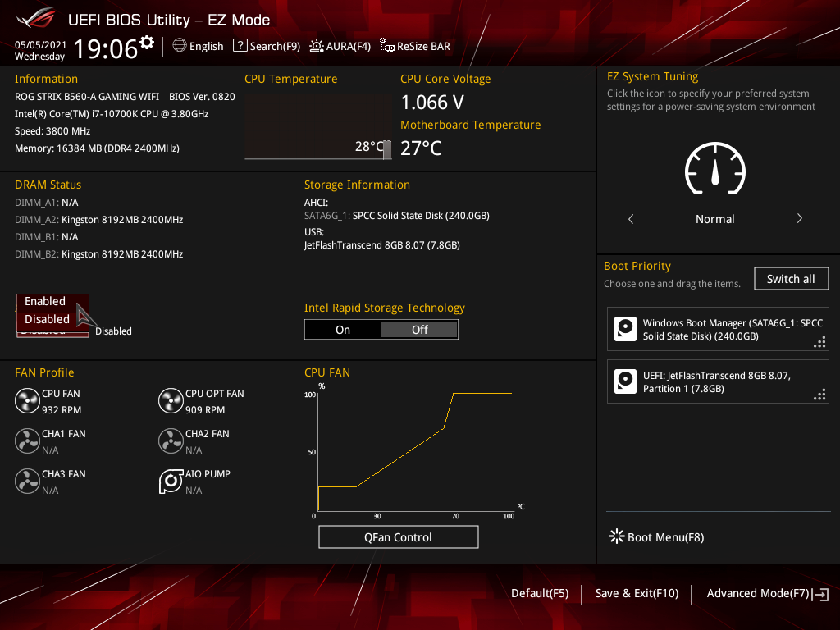Click the globe language icon
The width and height of the screenshot is (840, 630).
click(180, 46)
